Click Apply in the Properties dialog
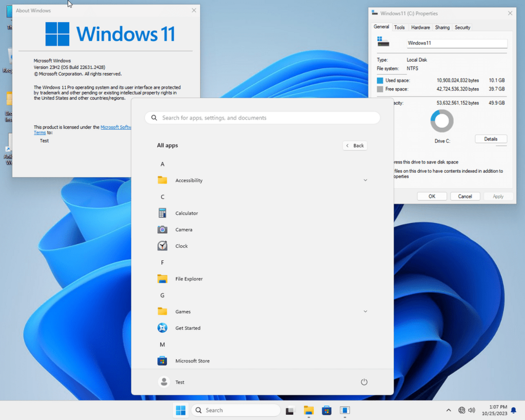The width and height of the screenshot is (525, 420). [498, 196]
